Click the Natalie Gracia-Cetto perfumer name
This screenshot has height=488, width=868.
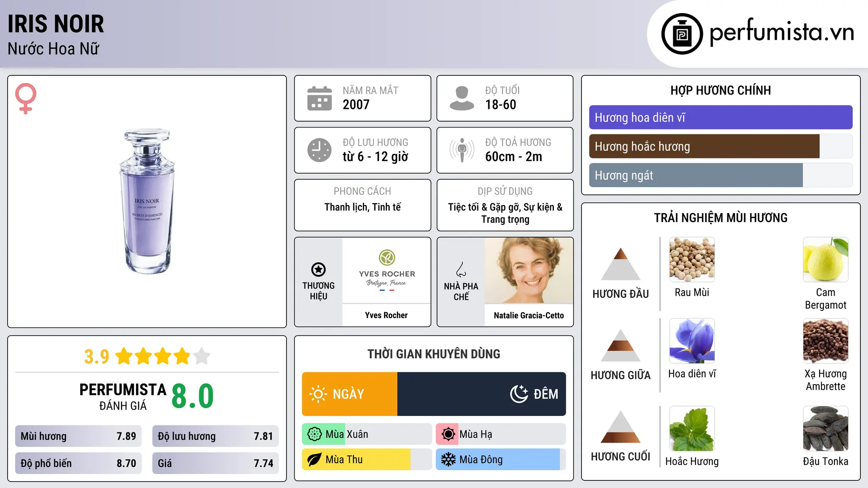click(x=529, y=316)
